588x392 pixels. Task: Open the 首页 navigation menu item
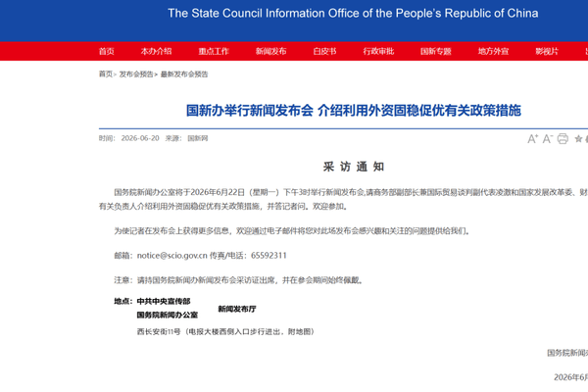(107, 51)
